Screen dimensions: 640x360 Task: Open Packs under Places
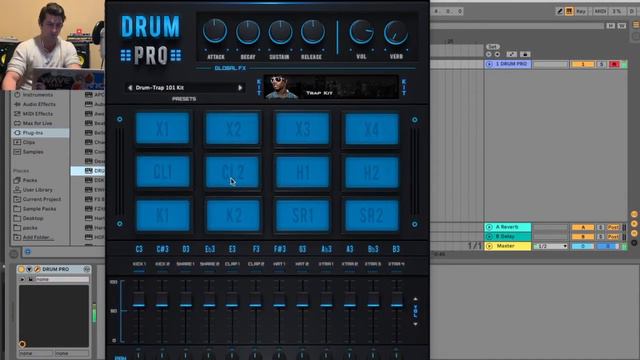(x=30, y=180)
